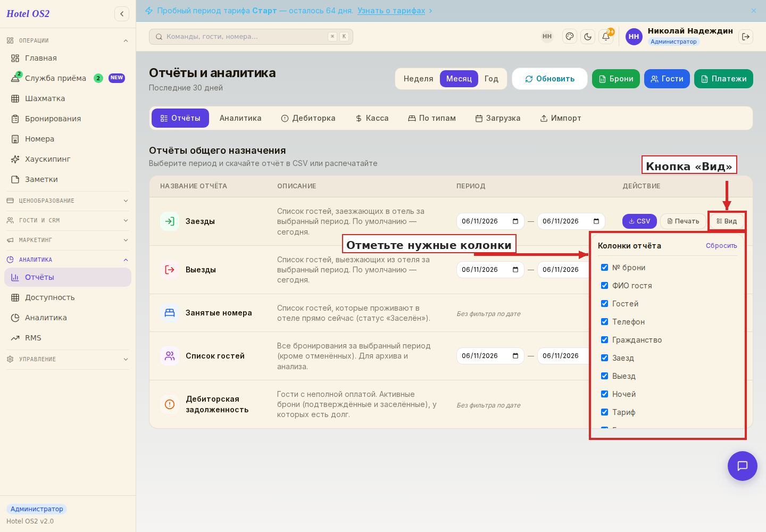This screenshot has width=766, height=532.
Task: Toggle the Тариф column checkbox
Action: click(604, 412)
